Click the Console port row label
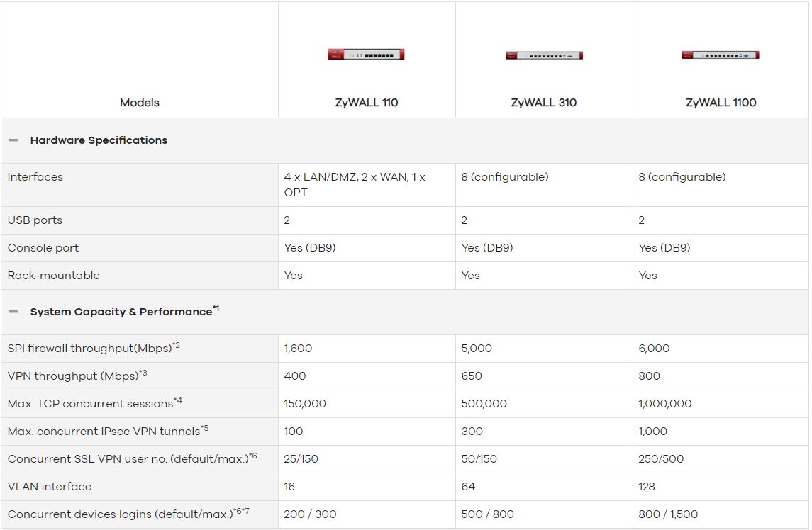Viewport: 812px width, 530px height. [43, 248]
